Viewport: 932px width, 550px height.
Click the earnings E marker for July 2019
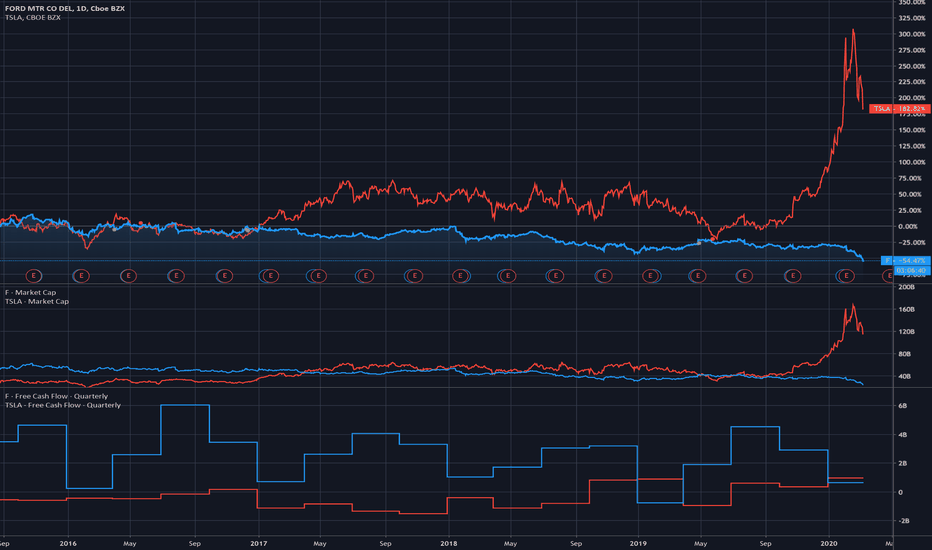pos(744,276)
